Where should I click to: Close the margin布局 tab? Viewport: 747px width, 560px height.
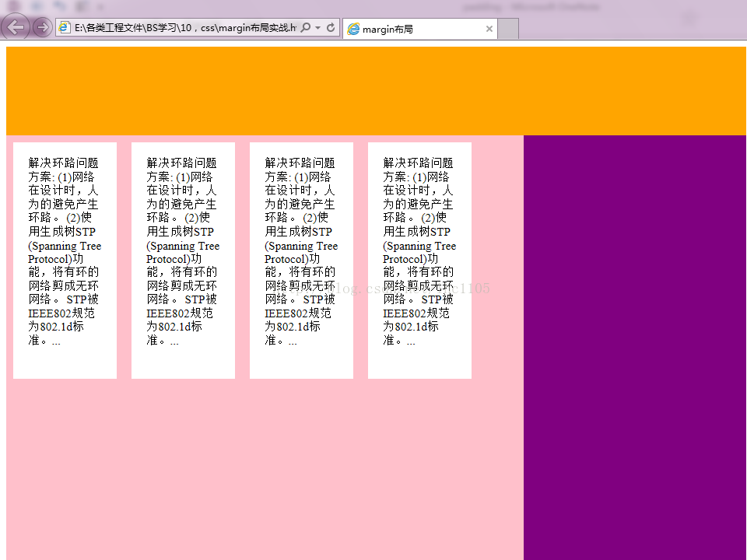pos(489,29)
